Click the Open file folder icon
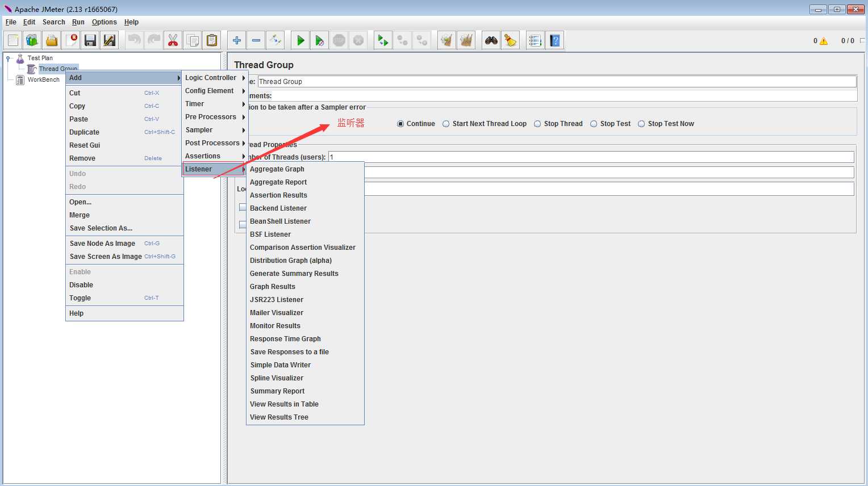The height and width of the screenshot is (486, 868). (52, 40)
